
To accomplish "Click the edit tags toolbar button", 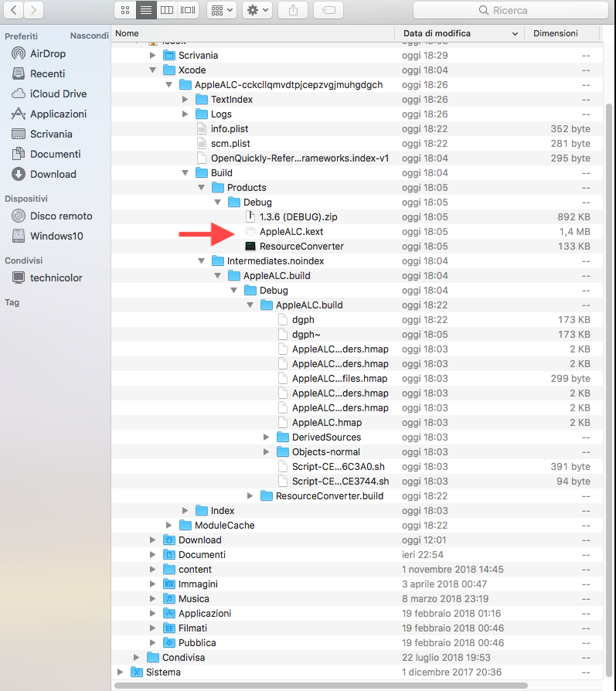I will (328, 10).
